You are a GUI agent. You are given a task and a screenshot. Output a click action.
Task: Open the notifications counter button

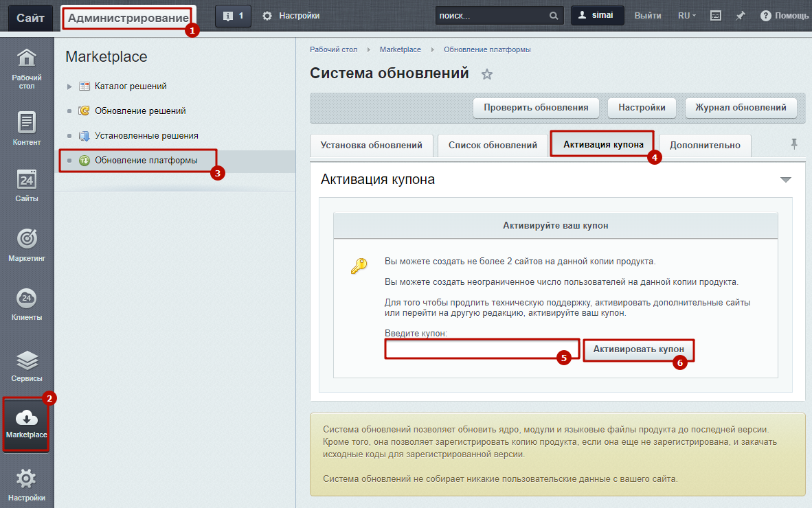(x=233, y=16)
